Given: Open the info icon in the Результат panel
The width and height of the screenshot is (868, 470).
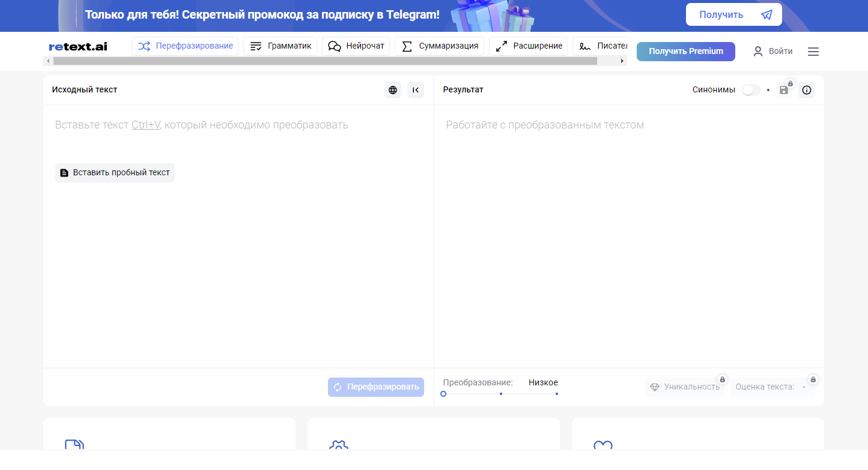Looking at the screenshot, I should pos(807,90).
